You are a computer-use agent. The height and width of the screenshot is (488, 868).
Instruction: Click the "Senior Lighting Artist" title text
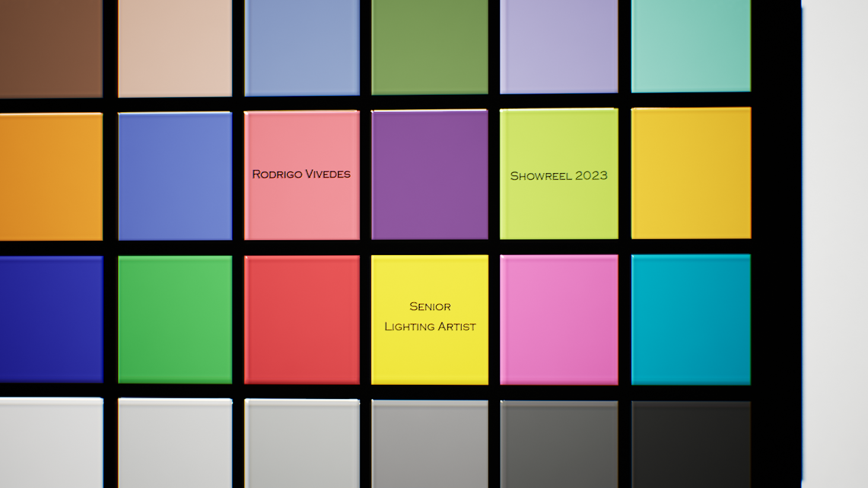430,317
